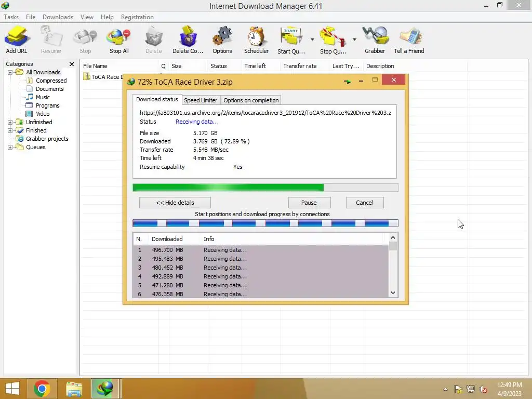The image size is (532, 399).
Task: Expand the Unfinished category node
Action: click(10, 122)
